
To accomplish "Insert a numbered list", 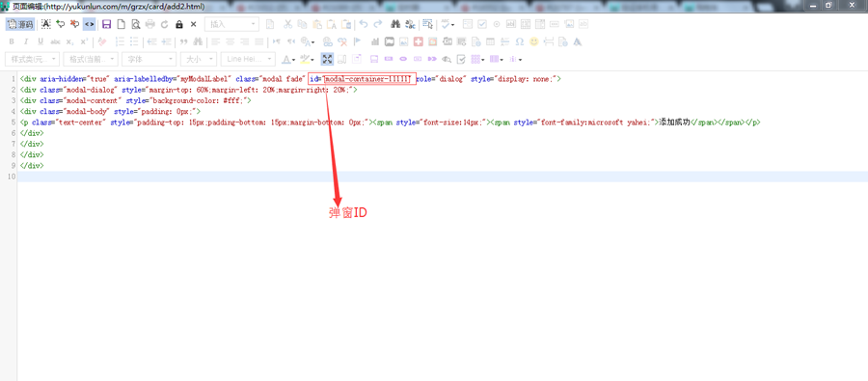I will tap(120, 41).
